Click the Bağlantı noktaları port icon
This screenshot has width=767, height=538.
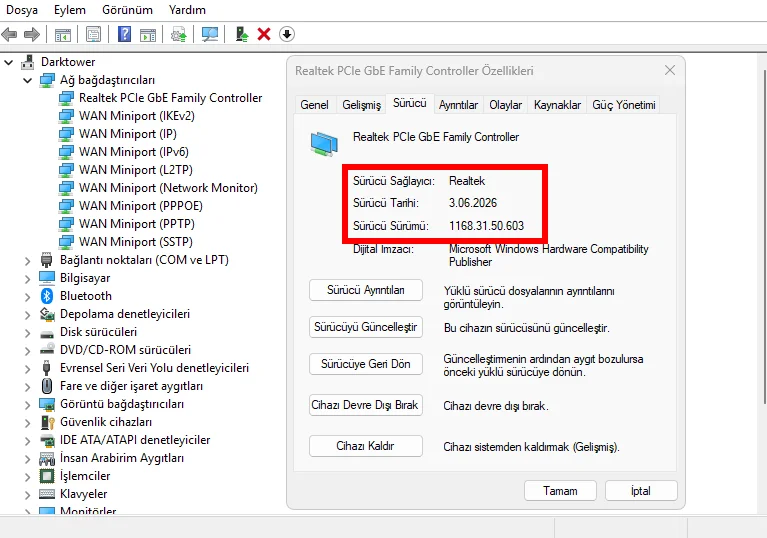47,260
